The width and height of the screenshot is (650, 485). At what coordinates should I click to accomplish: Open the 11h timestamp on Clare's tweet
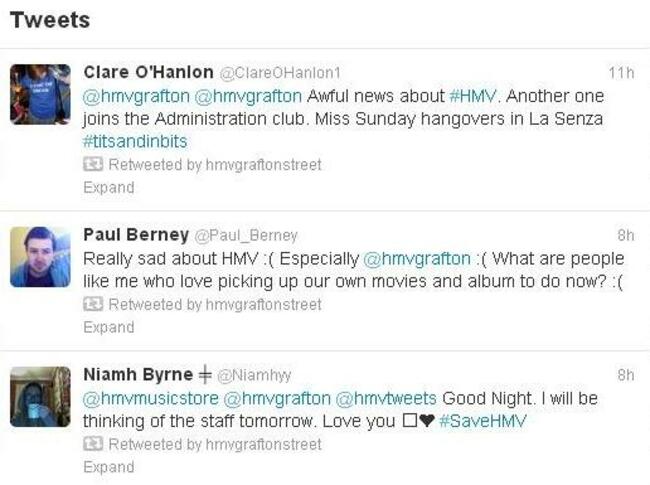click(621, 73)
